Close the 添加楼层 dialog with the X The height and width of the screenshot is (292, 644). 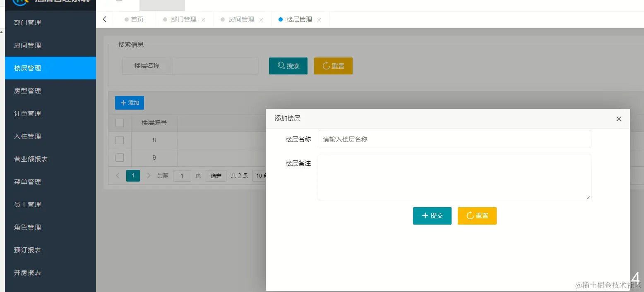click(619, 119)
